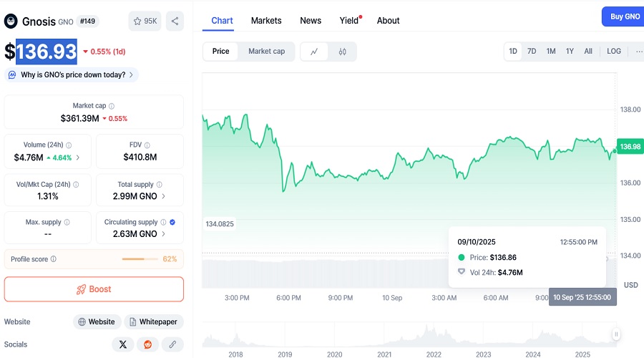Switch to line chart view icon
The width and height of the screenshot is (644, 358).
click(x=314, y=52)
